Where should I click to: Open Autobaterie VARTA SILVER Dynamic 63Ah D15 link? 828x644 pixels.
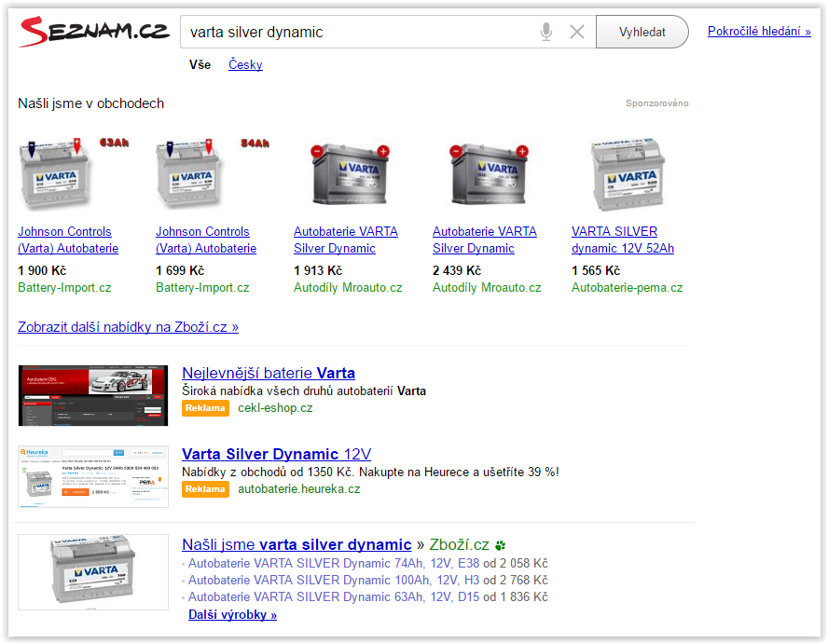pos(334,597)
